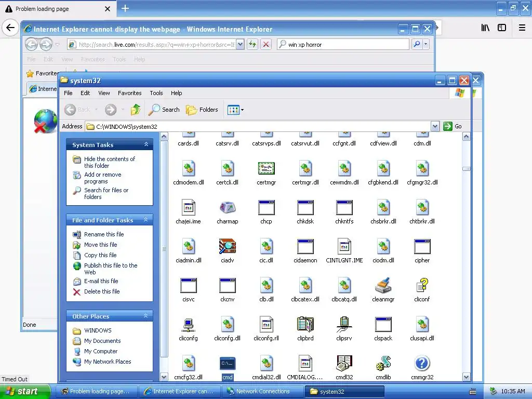Click Add or remove programs link

[103, 178]
